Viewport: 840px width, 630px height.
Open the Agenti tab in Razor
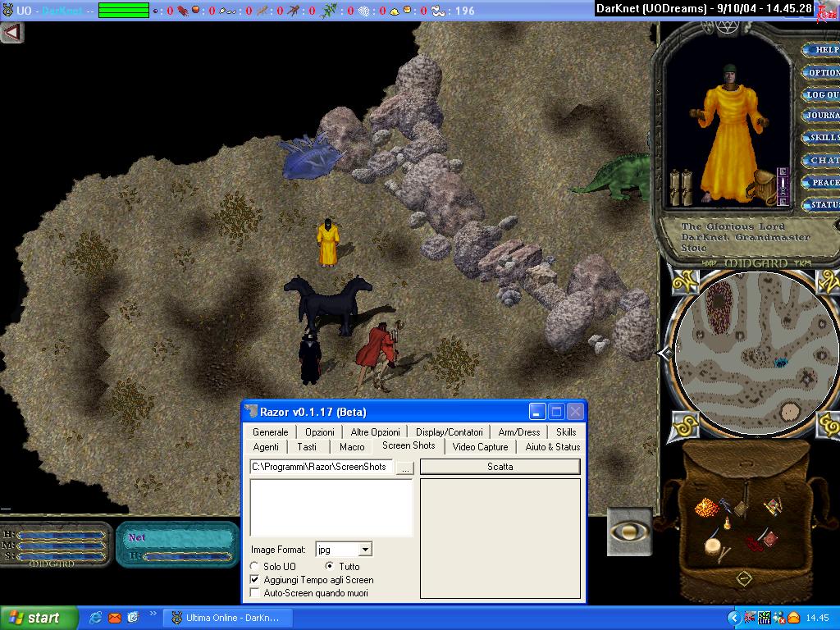(266, 447)
